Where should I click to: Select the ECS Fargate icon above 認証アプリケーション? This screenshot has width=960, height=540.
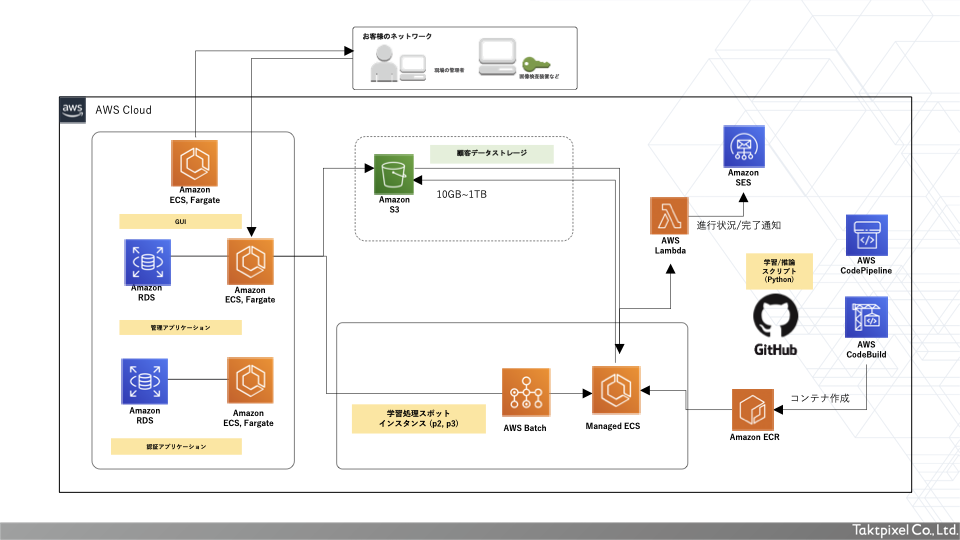(250, 381)
